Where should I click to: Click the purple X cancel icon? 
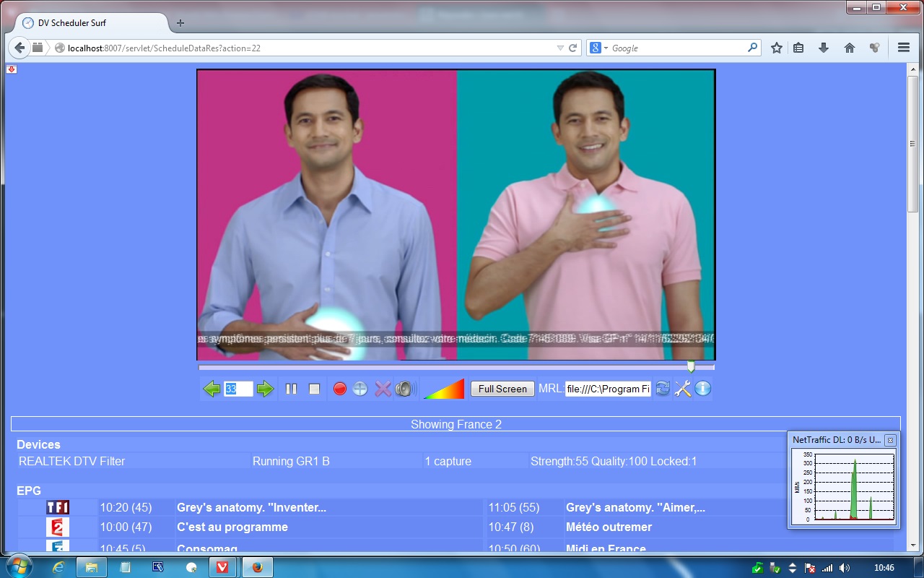[383, 389]
